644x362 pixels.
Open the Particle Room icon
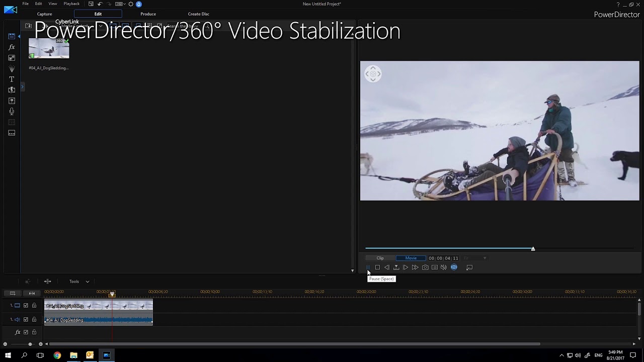click(12, 68)
